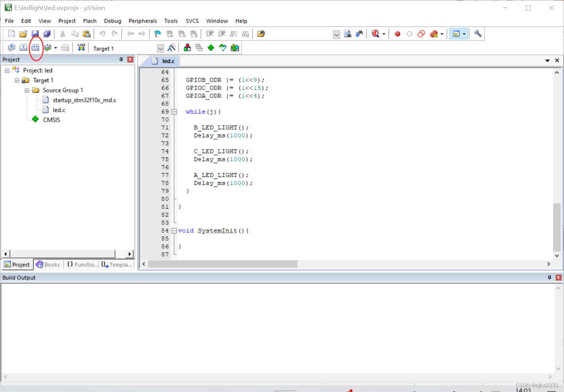Select startup_stm32f10x_md.s in project tree
This screenshot has height=392, width=564.
(84, 100)
